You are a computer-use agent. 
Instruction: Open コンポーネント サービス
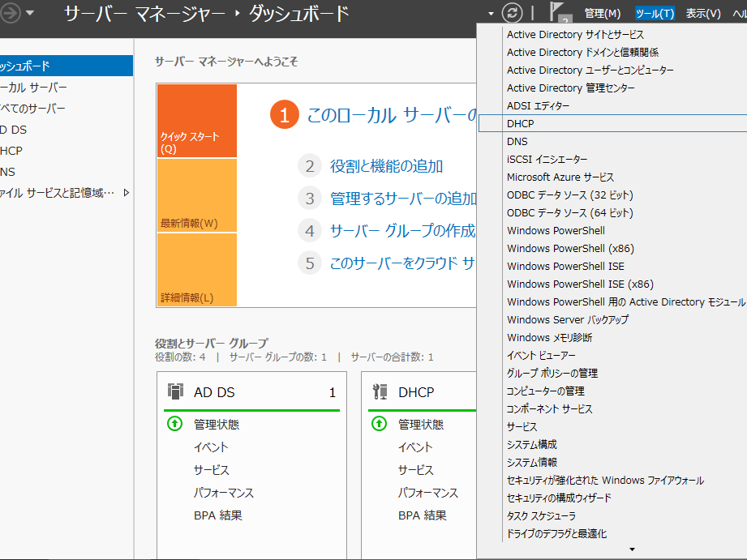click(x=549, y=408)
